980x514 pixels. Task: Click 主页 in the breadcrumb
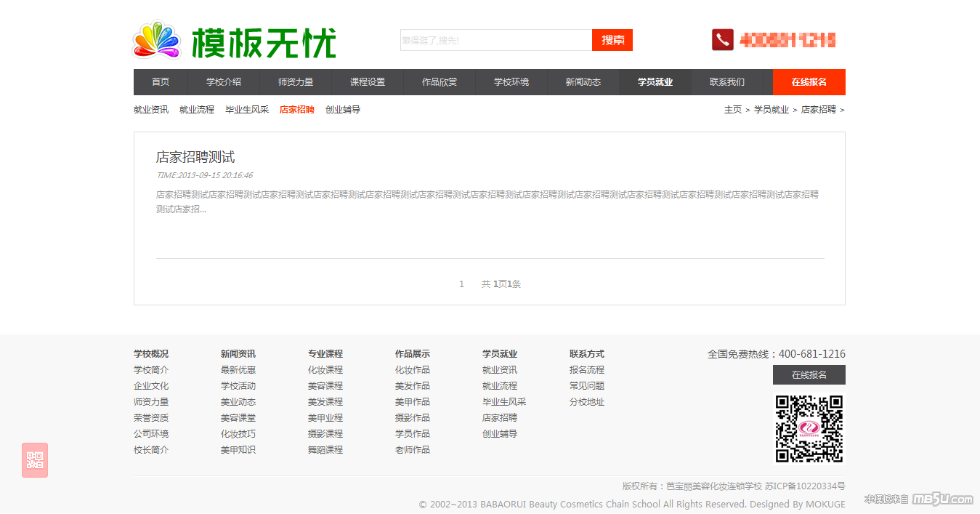tap(732, 110)
